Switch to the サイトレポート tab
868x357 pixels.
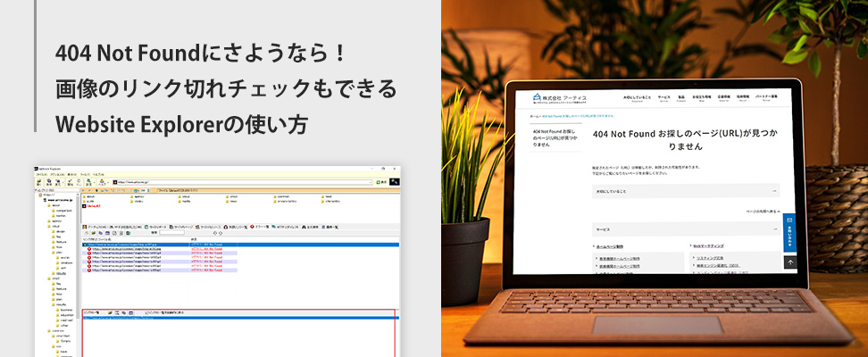157,227
